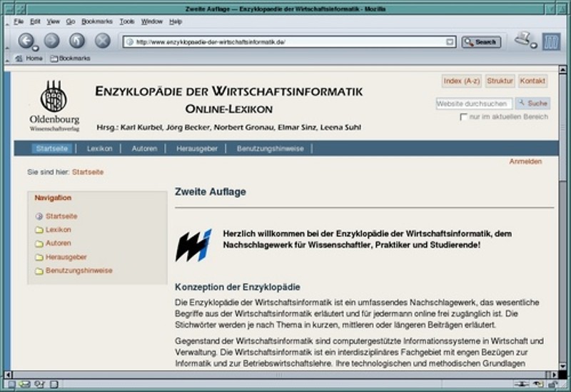Collapse the navigation toolbar grippy
The width and height of the screenshot is (571, 392).
7,41
